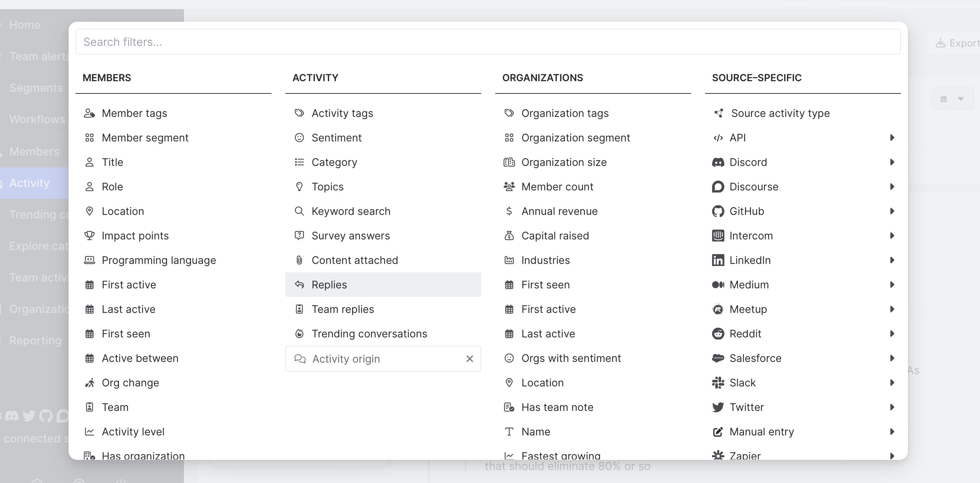The width and height of the screenshot is (980, 483).
Task: Click the Trending conversations flame icon
Action: pos(299,334)
